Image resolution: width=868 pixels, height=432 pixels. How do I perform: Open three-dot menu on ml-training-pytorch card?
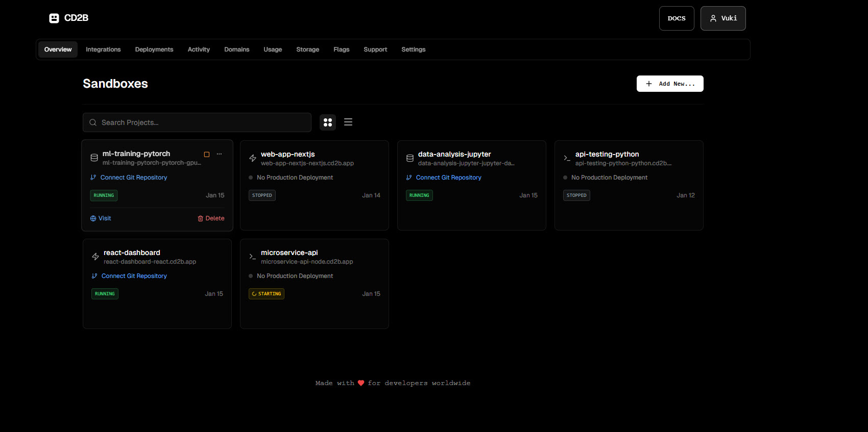point(219,154)
